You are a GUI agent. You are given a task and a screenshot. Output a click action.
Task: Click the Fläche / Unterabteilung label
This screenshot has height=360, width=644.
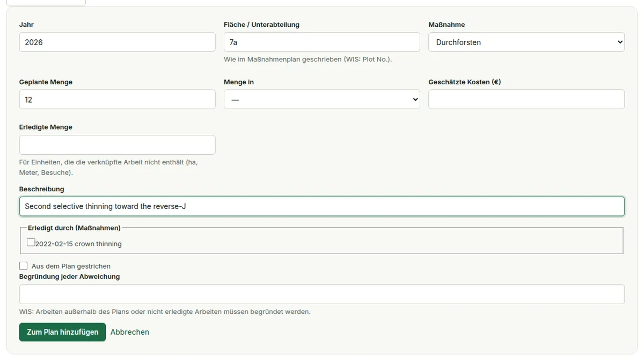coord(261,25)
